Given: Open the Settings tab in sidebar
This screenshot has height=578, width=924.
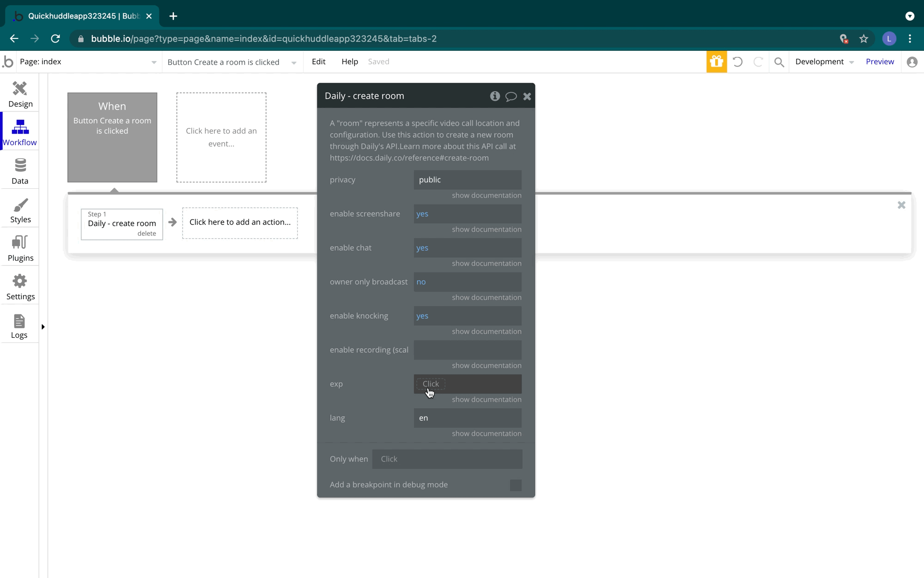Looking at the screenshot, I should point(20,287).
